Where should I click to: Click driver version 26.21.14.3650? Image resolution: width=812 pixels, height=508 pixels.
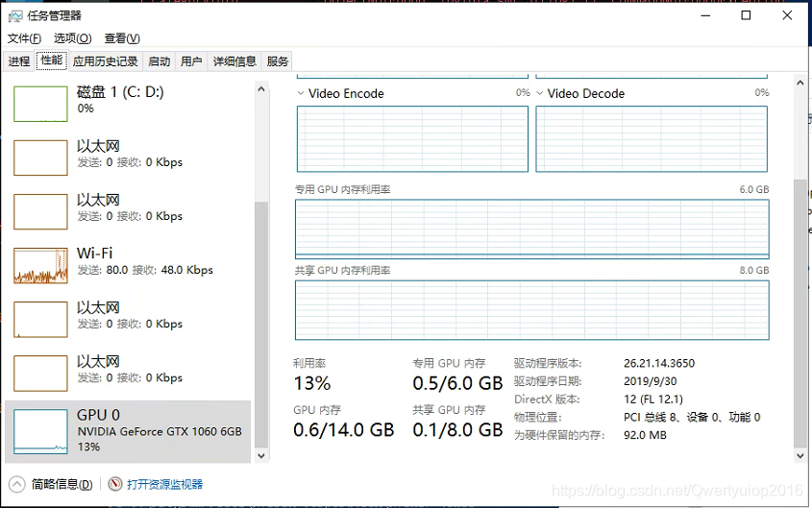[x=659, y=363]
